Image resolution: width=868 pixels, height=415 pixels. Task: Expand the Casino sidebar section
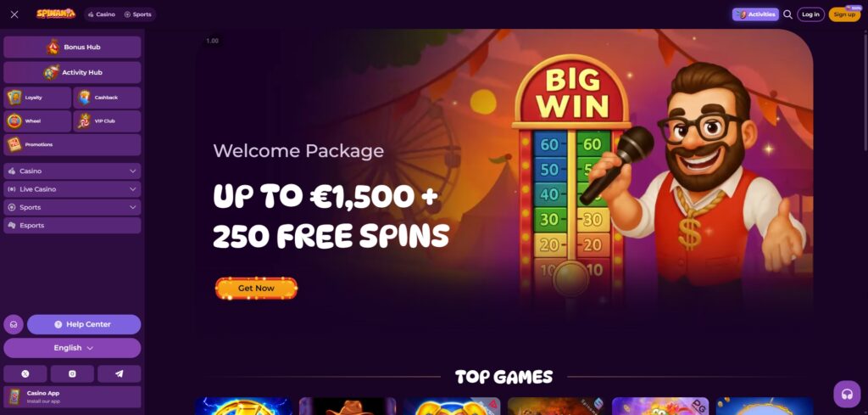point(72,171)
